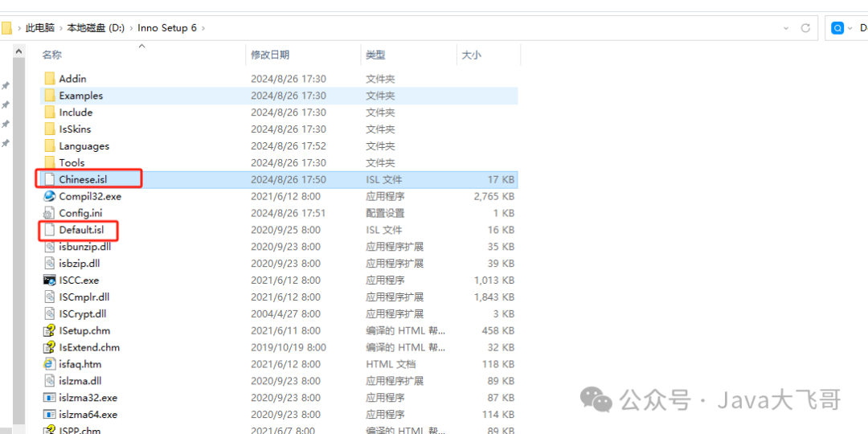This screenshot has height=434, width=868.
Task: Select the islzma64.exe application icon
Action: (x=50, y=414)
